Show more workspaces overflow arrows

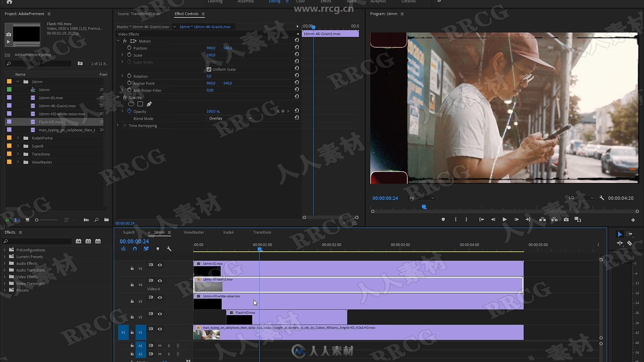tap(439, 2)
